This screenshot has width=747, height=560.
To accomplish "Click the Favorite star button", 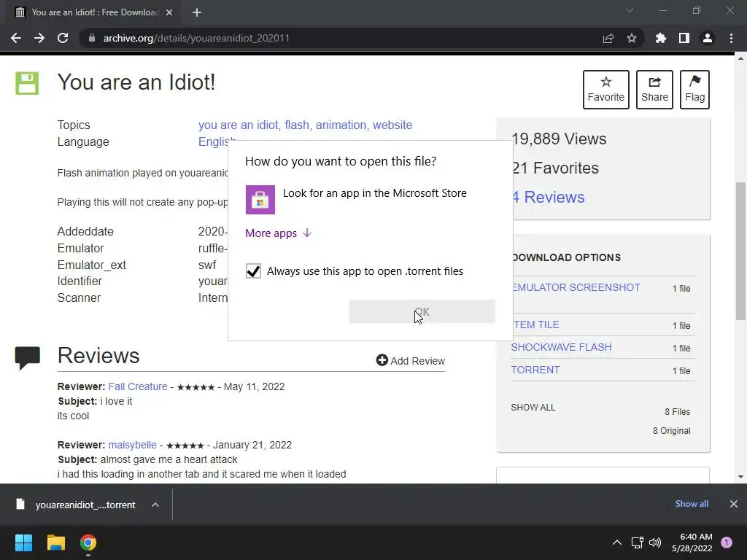I will click(x=606, y=90).
